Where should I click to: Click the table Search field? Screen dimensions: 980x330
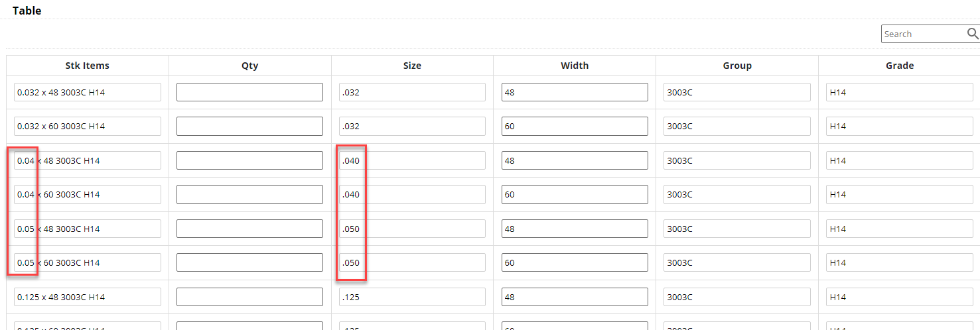[x=922, y=34]
